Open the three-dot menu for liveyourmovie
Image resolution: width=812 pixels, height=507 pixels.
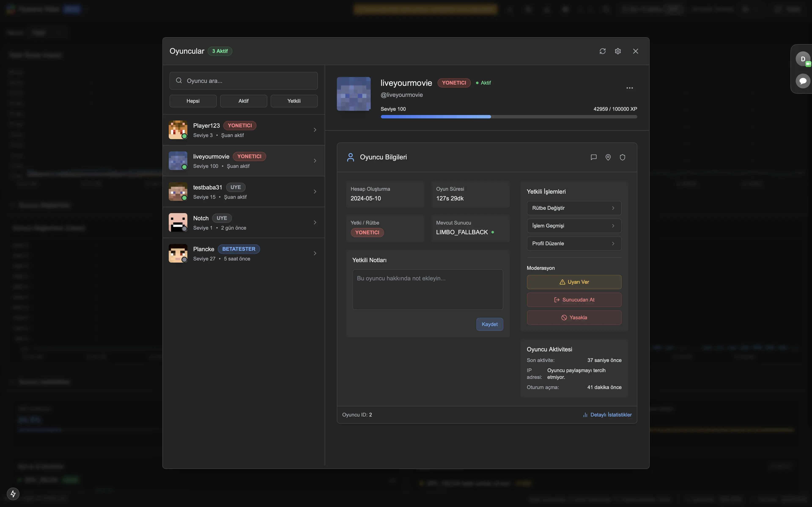[629, 88]
